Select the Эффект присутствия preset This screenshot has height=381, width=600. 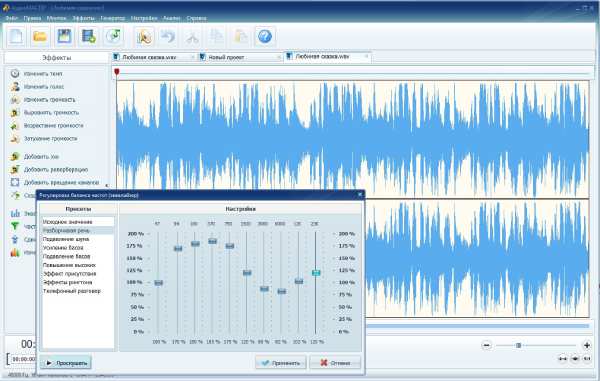(78, 274)
